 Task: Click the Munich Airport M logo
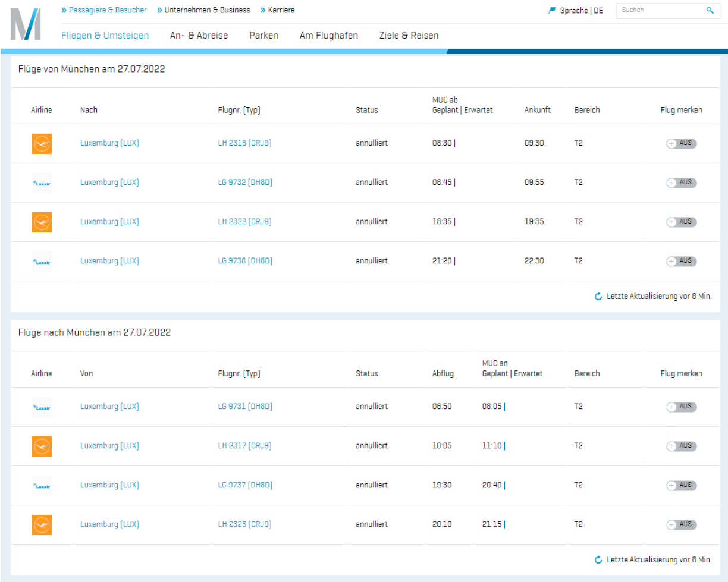pyautogui.click(x=26, y=25)
